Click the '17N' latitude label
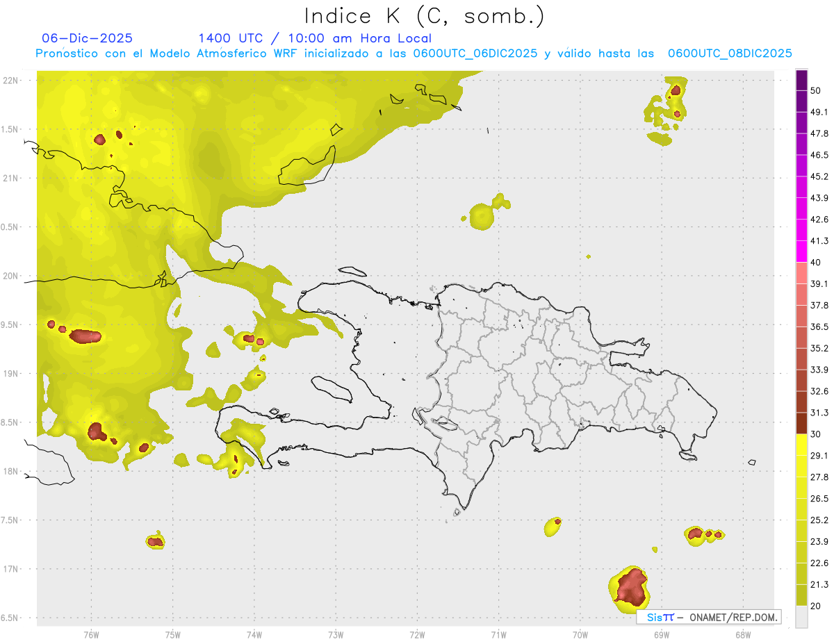 (11, 569)
